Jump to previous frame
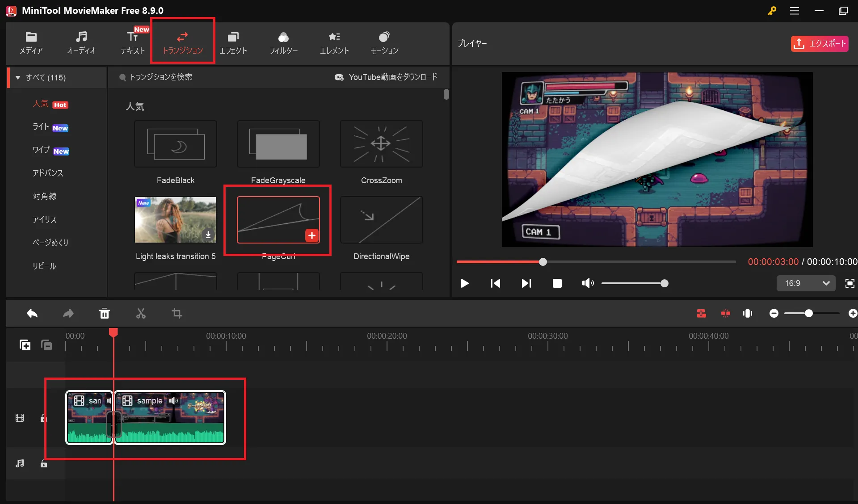This screenshot has width=858, height=504. (496, 283)
